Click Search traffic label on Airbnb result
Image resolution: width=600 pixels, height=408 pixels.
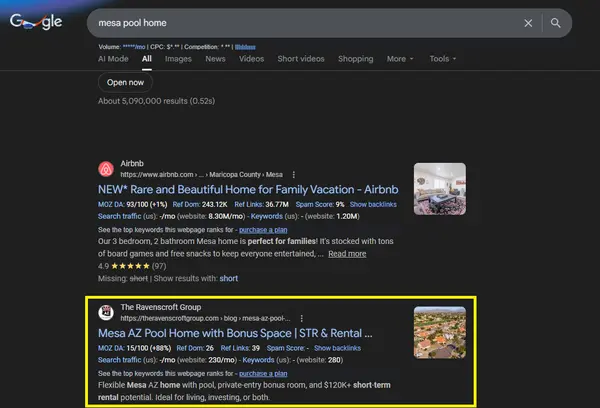[119, 216]
